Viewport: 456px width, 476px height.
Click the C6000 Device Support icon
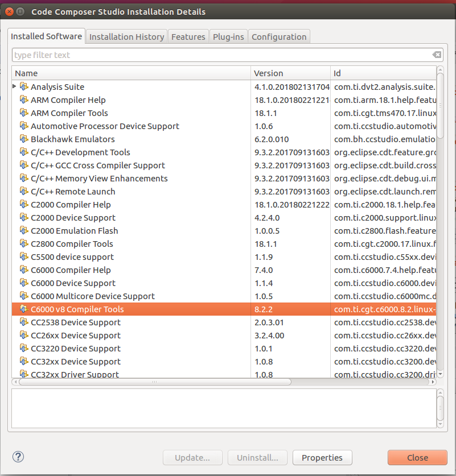(x=24, y=283)
